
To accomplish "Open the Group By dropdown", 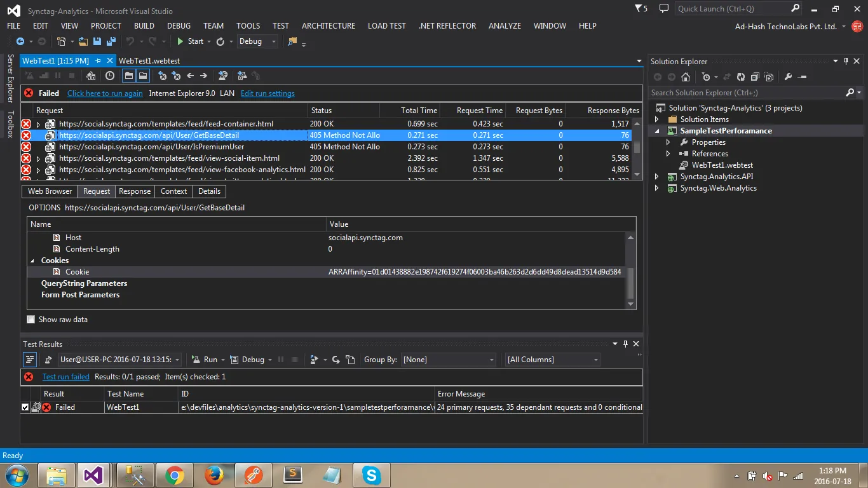I will pyautogui.click(x=449, y=360).
